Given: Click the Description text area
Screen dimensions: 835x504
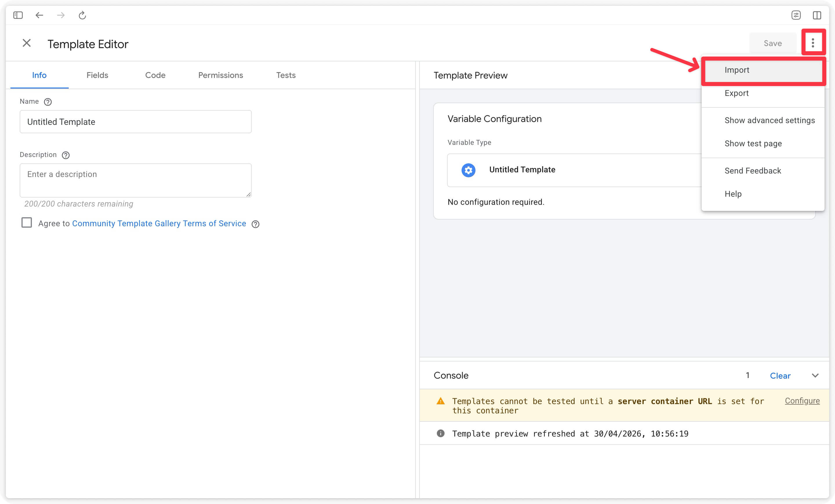Looking at the screenshot, I should [136, 180].
